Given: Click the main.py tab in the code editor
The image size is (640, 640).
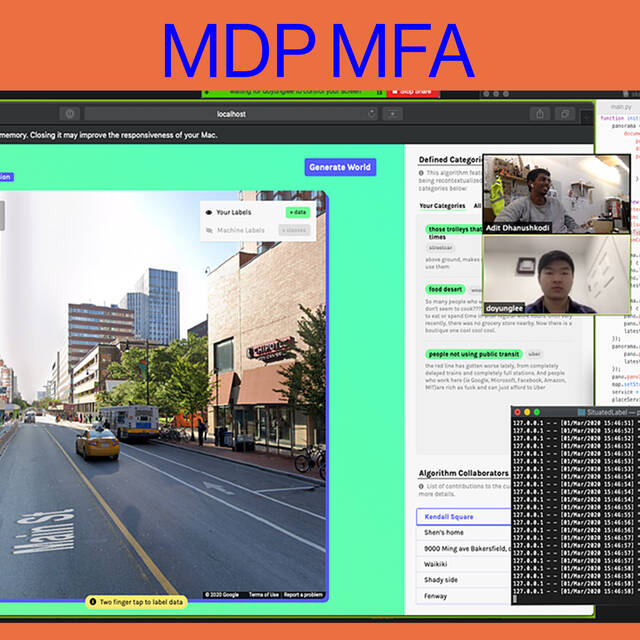Looking at the screenshot, I should click(x=621, y=107).
